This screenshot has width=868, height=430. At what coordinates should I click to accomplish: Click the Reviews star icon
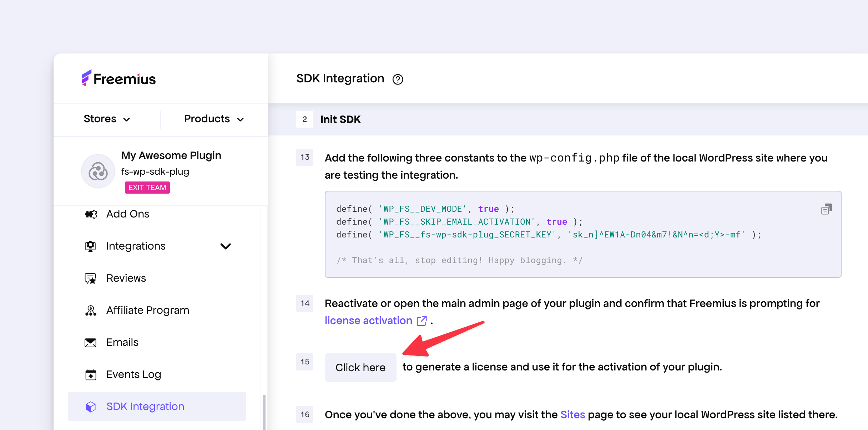[91, 278]
